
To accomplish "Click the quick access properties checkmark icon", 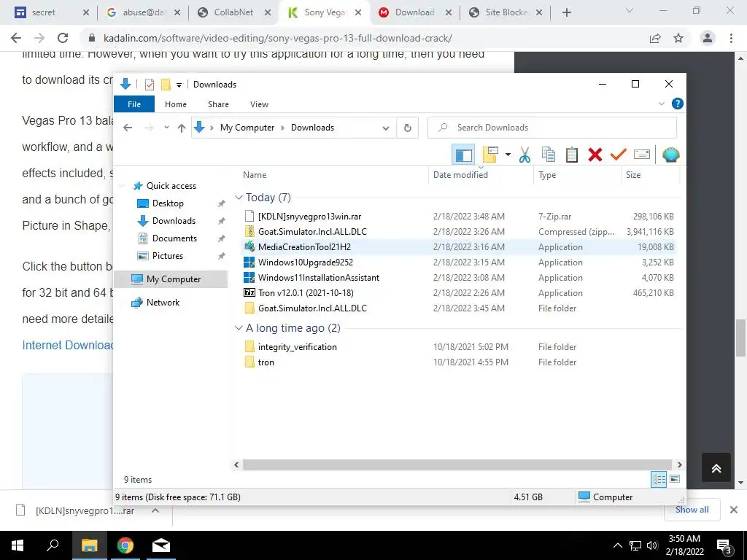I will pos(149,85).
